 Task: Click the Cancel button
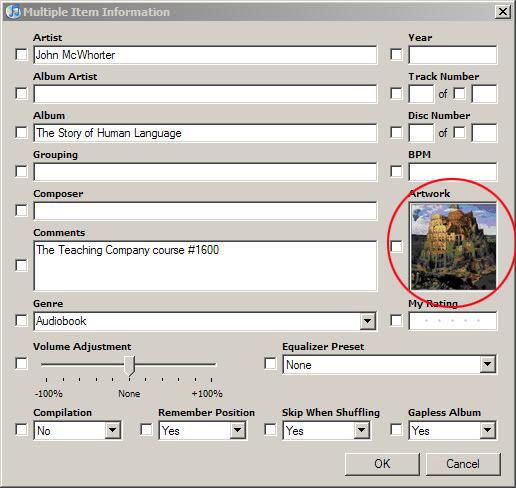pos(463,464)
